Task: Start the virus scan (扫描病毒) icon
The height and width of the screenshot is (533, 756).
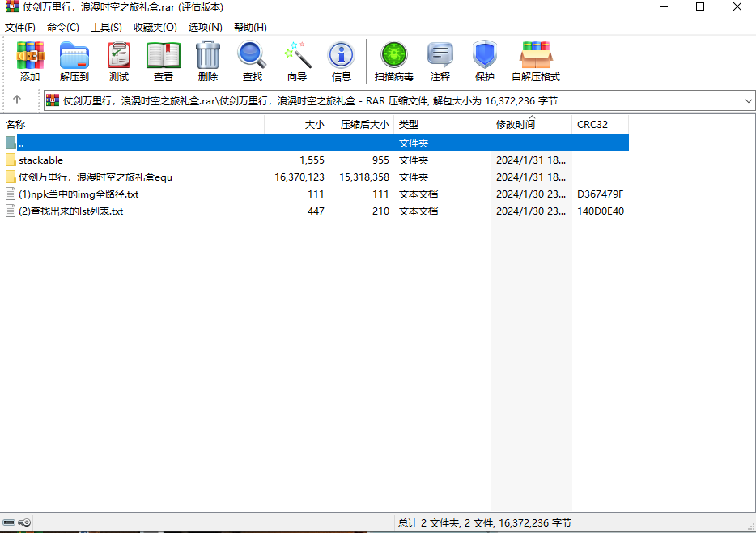Action: (x=394, y=62)
